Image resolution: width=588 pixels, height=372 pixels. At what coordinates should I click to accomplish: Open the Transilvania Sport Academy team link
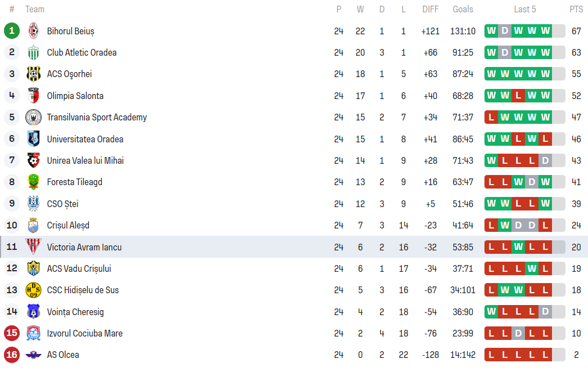tap(97, 118)
